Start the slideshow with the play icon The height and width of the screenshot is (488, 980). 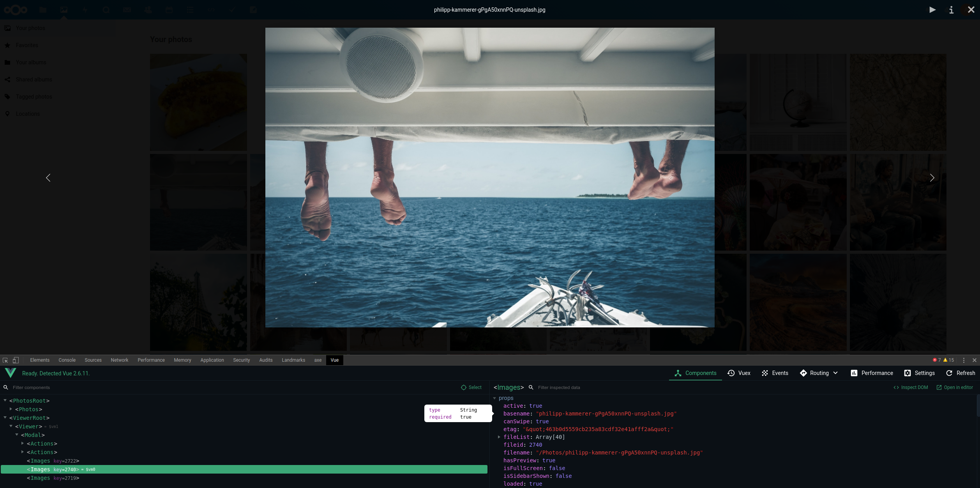point(932,10)
